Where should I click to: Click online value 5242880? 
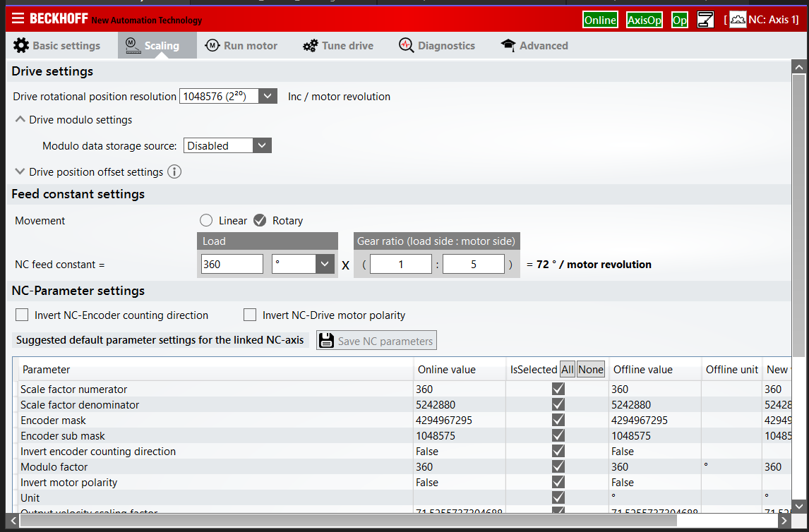(x=436, y=405)
